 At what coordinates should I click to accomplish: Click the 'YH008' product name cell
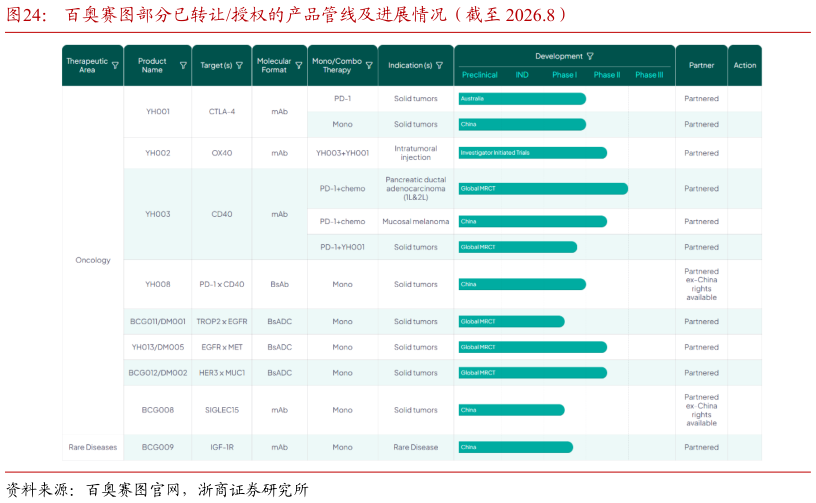158,285
